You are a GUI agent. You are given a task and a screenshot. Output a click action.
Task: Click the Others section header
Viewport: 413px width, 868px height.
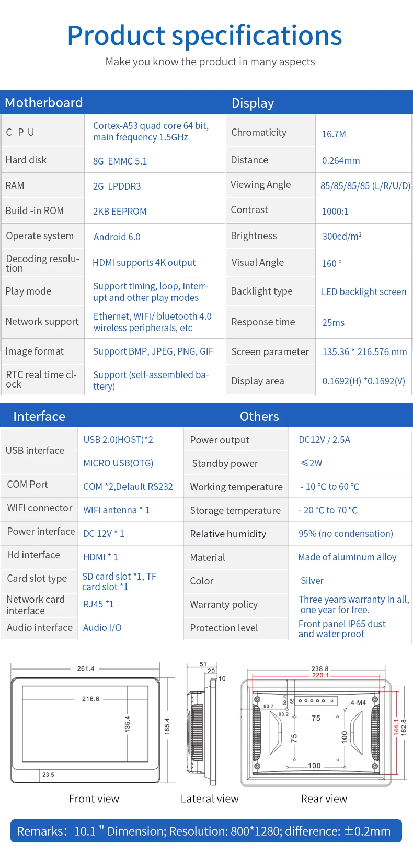(x=259, y=416)
